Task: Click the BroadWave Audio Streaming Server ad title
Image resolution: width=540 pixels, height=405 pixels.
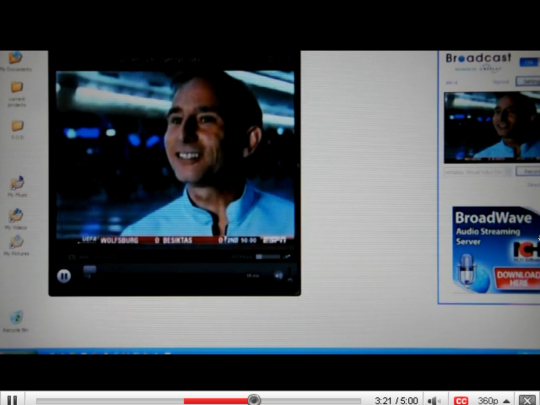Action: [493, 229]
